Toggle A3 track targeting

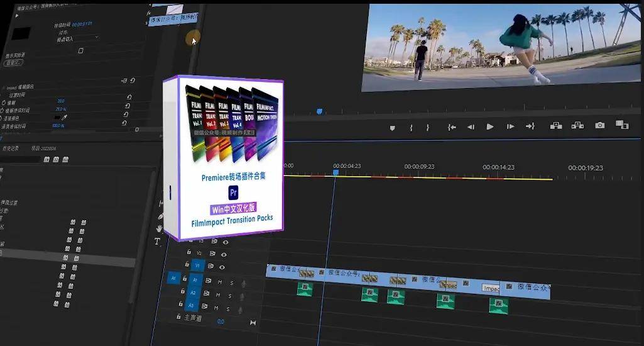point(191,306)
